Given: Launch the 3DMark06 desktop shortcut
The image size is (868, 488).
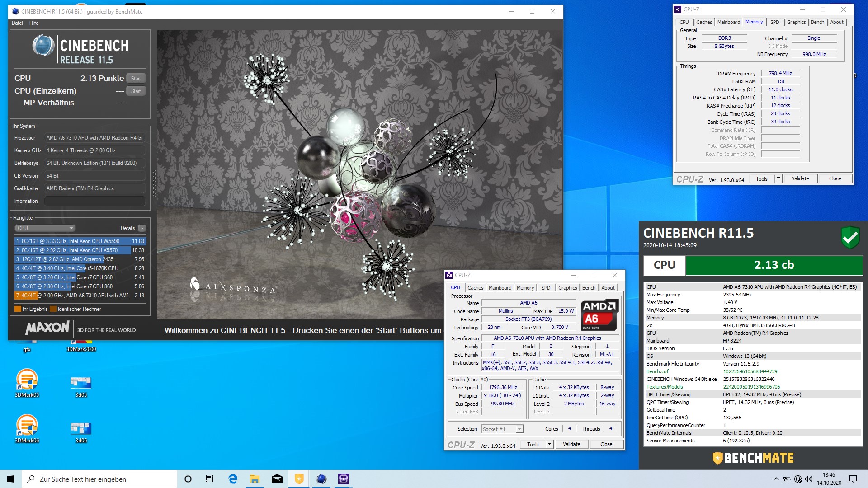Looking at the screenshot, I should point(27,429).
